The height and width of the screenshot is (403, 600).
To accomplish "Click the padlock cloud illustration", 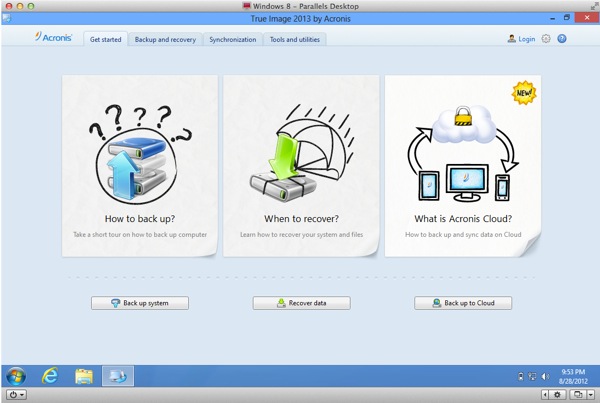I will coord(463,123).
